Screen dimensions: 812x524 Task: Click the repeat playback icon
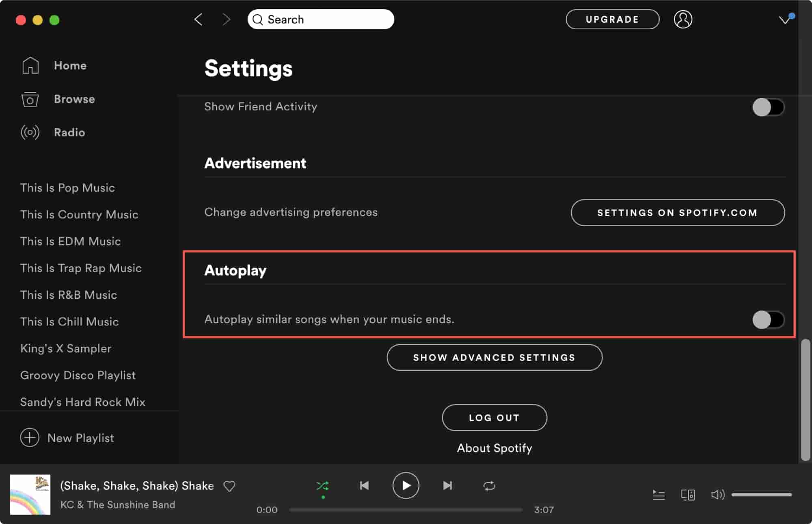pyautogui.click(x=490, y=485)
